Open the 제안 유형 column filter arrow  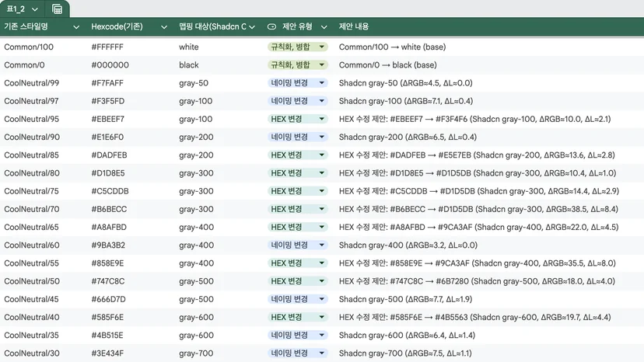coord(324,27)
